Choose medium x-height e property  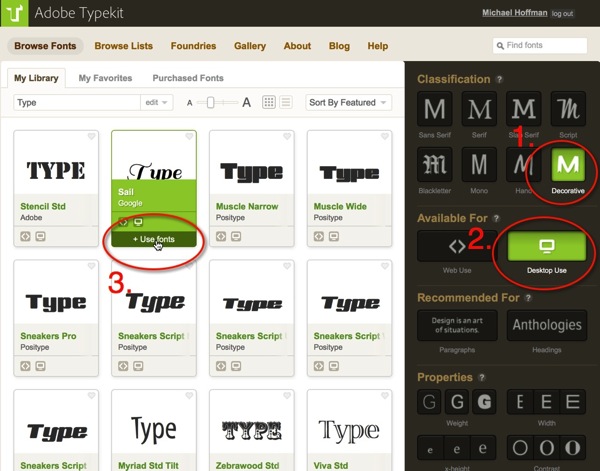coord(457,448)
